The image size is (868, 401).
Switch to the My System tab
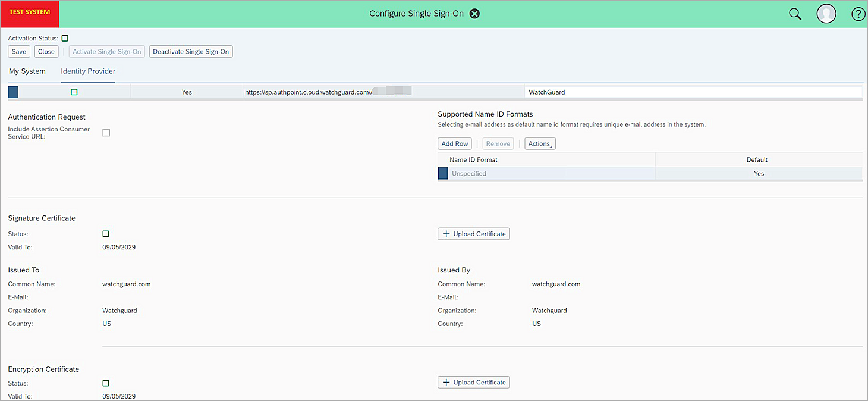(27, 71)
